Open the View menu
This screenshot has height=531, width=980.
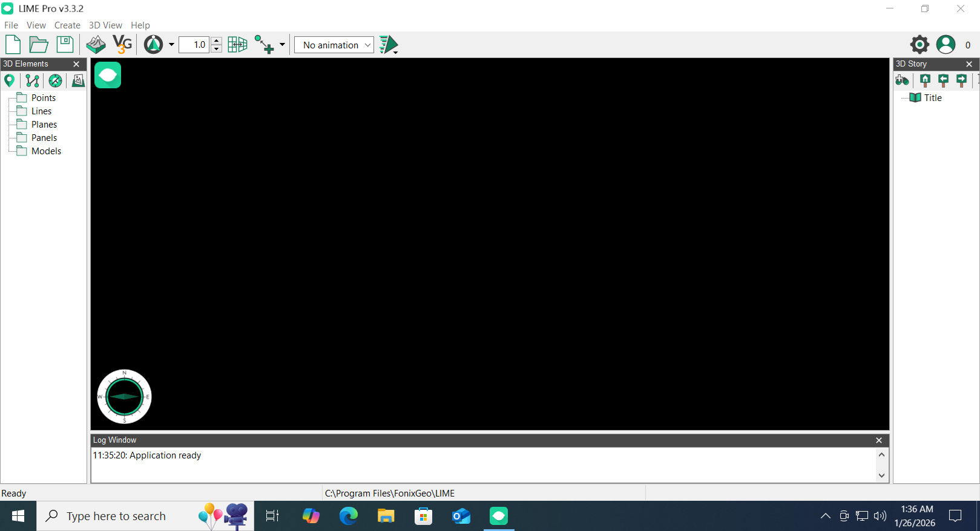tap(36, 25)
